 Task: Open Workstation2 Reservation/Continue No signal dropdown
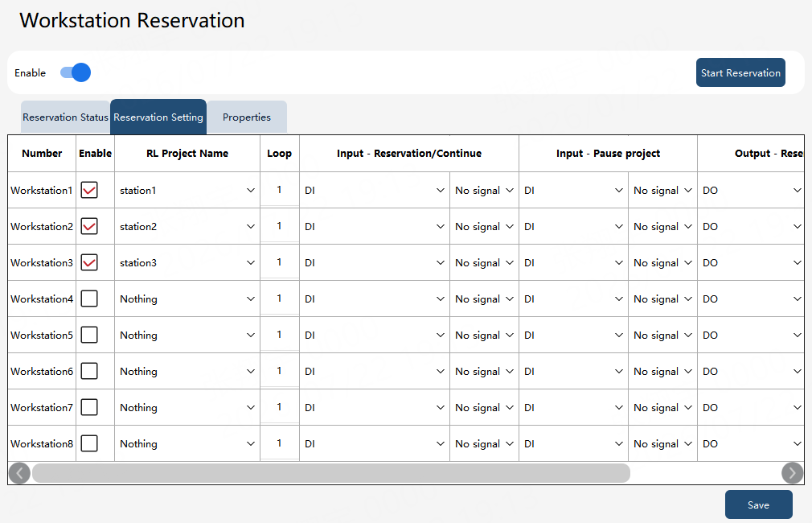[484, 227]
